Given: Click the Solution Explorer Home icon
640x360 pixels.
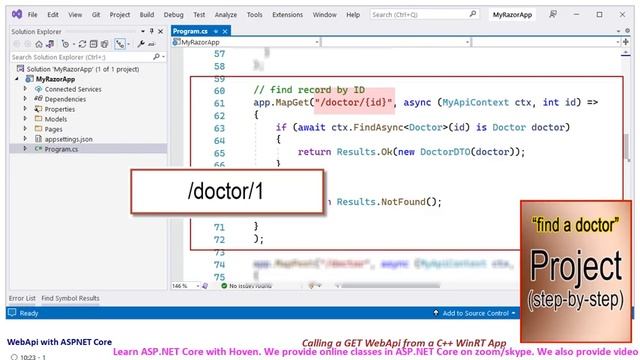Looking at the screenshot, I should tap(39, 44).
